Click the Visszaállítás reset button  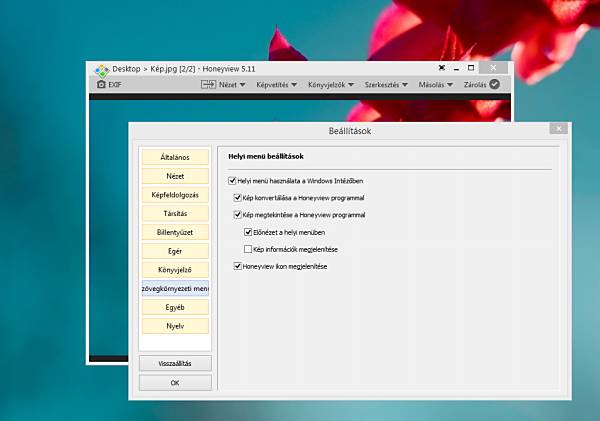click(175, 363)
